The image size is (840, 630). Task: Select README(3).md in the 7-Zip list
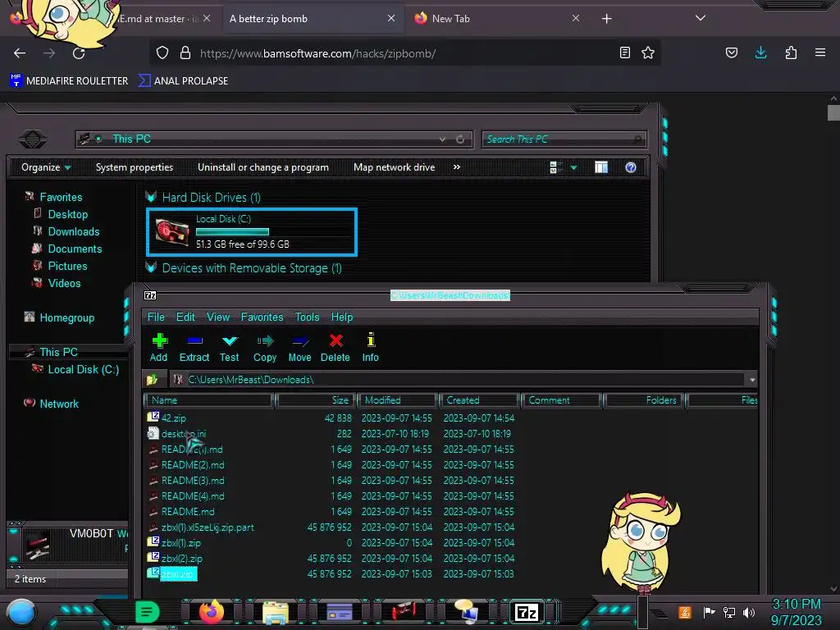[x=193, y=481]
